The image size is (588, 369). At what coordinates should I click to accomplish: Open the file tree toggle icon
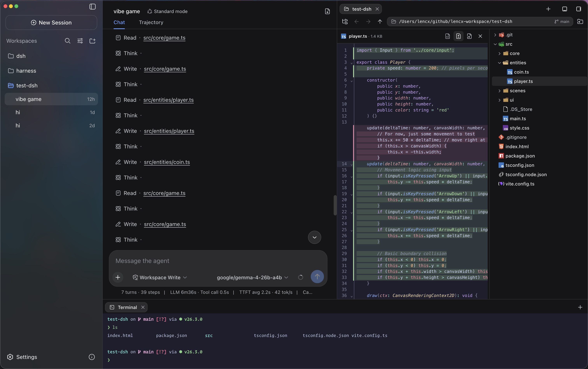(x=345, y=22)
